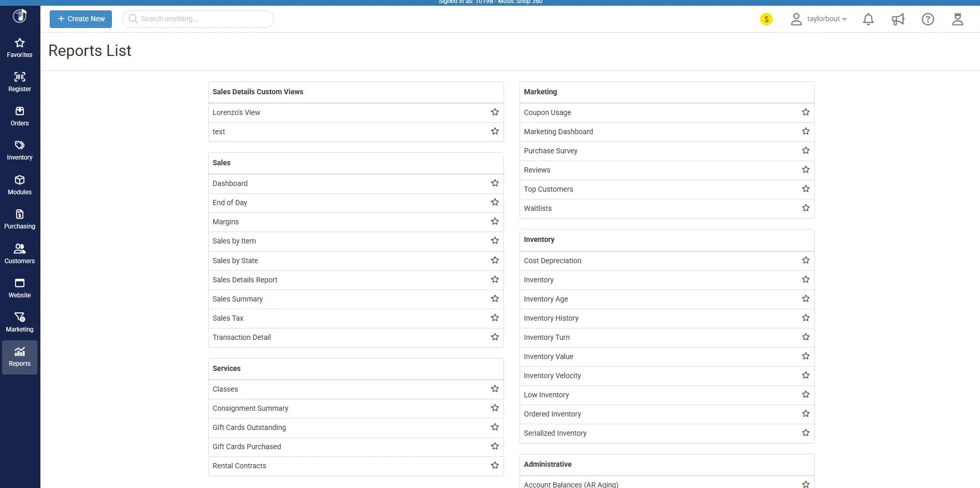Open the Modules sidebar menu
Image resolution: width=980 pixels, height=488 pixels.
coord(20,185)
